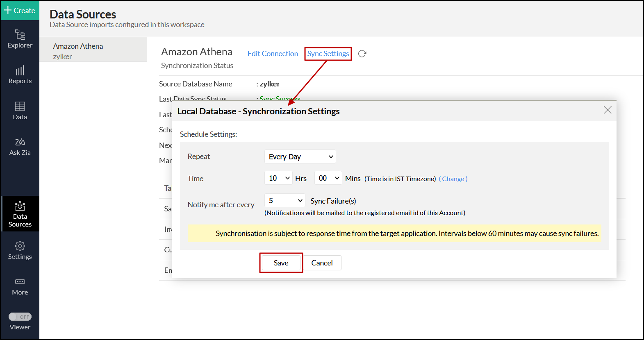
Task: Click the Change timezone link
Action: point(453,179)
